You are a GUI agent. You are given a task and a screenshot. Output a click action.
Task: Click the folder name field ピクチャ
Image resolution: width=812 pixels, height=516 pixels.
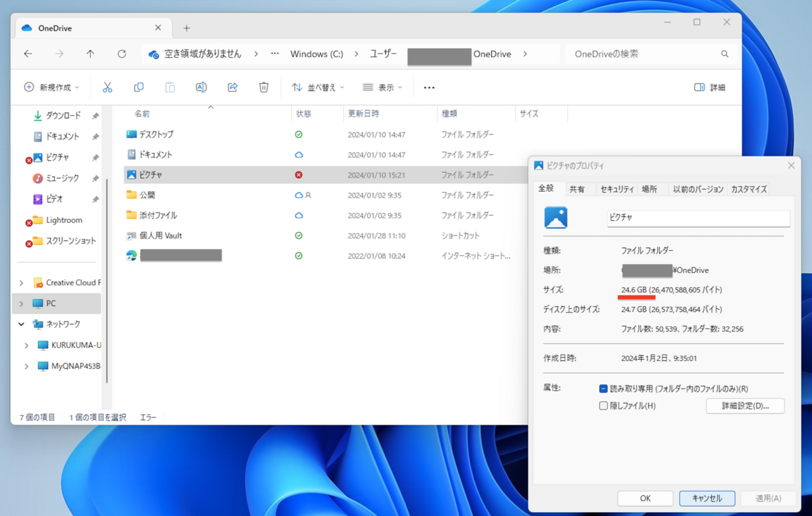[x=698, y=218]
